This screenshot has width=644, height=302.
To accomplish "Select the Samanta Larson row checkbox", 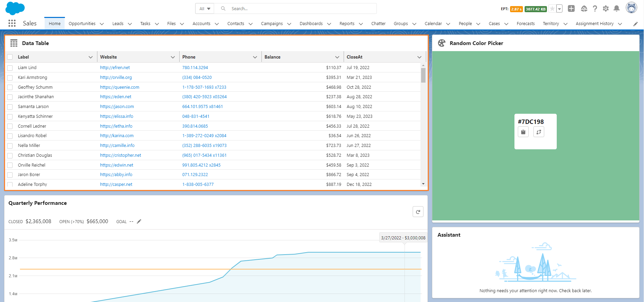I will coord(10,107).
